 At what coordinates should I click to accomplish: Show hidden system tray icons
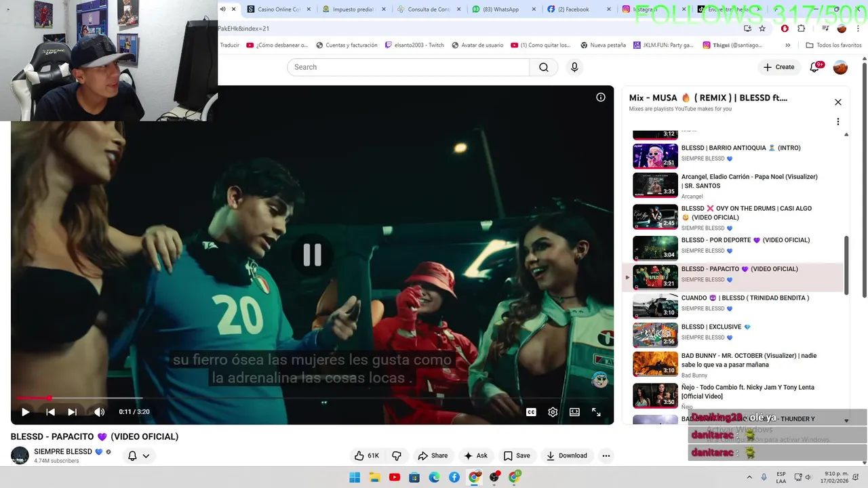pyautogui.click(x=749, y=477)
